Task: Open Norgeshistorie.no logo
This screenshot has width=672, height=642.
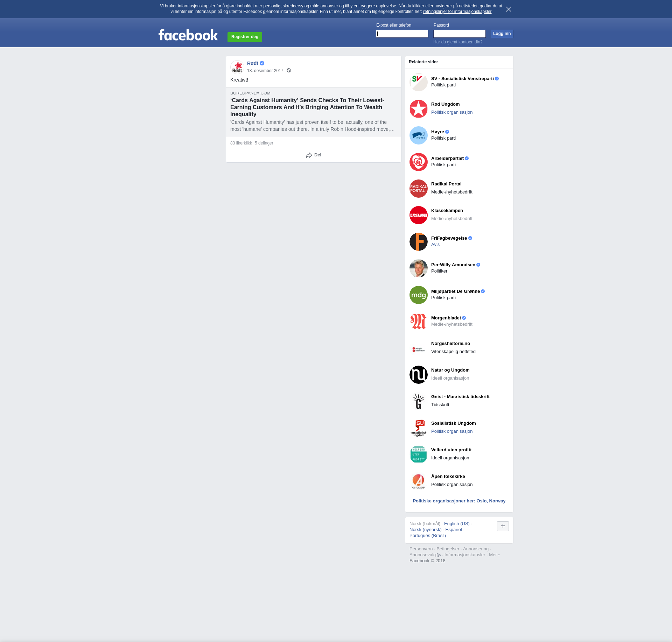Action: click(419, 348)
